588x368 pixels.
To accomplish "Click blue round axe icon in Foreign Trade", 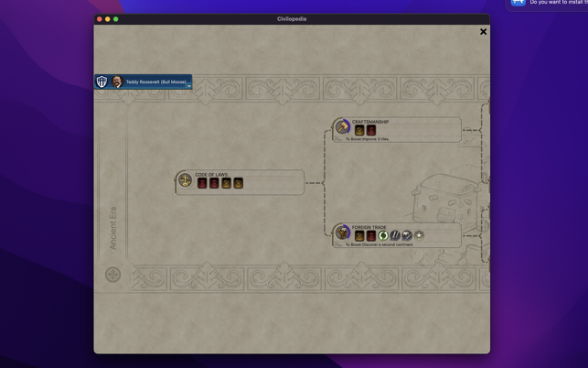I will click(x=407, y=236).
